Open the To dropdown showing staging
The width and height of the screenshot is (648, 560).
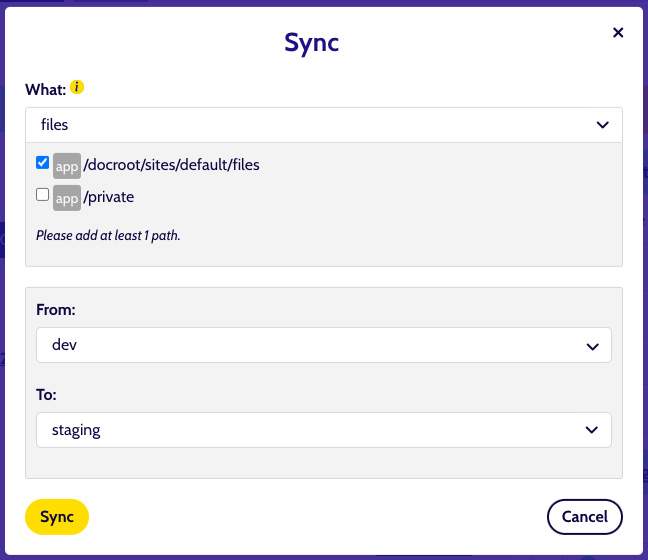click(324, 430)
